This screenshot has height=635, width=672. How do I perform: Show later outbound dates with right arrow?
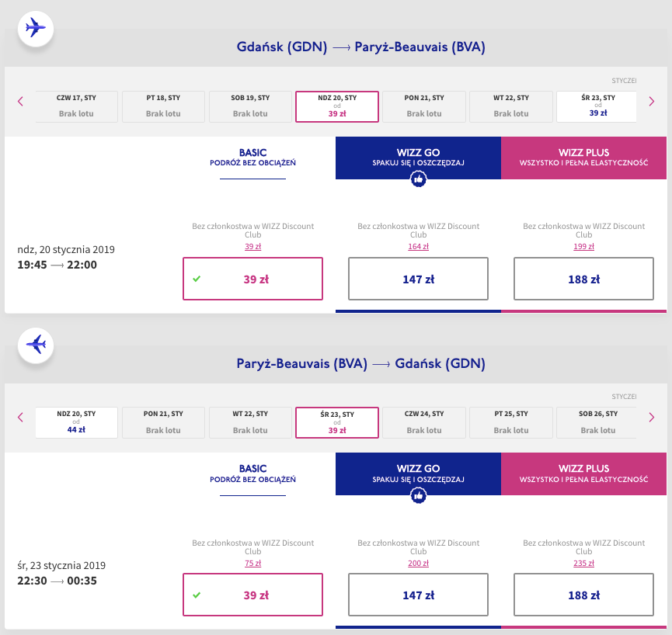pyautogui.click(x=652, y=102)
